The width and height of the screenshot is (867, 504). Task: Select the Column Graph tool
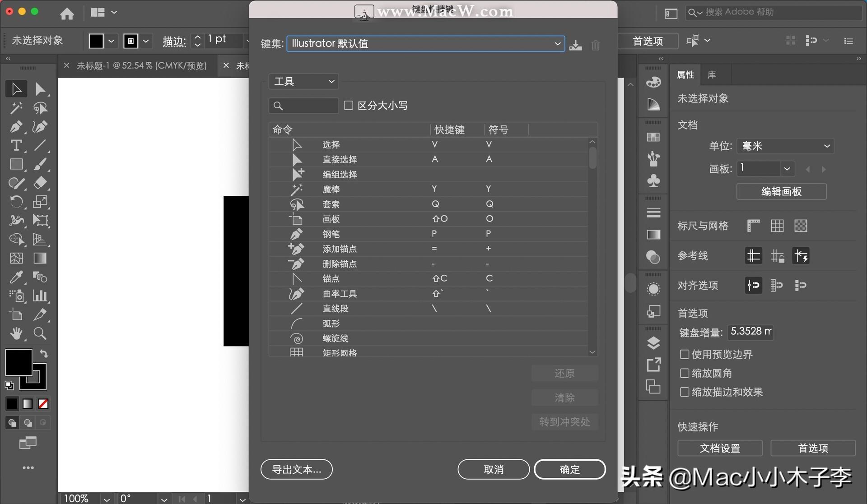click(x=40, y=296)
